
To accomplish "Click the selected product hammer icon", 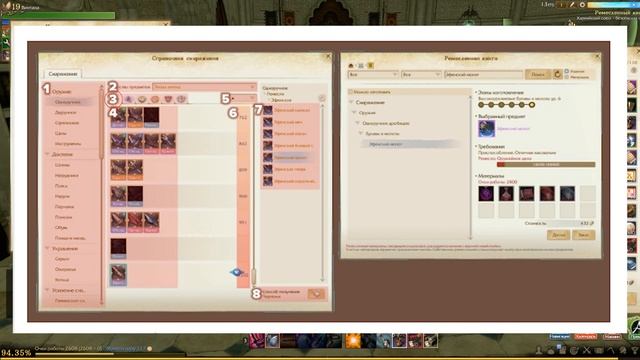I will 487,129.
